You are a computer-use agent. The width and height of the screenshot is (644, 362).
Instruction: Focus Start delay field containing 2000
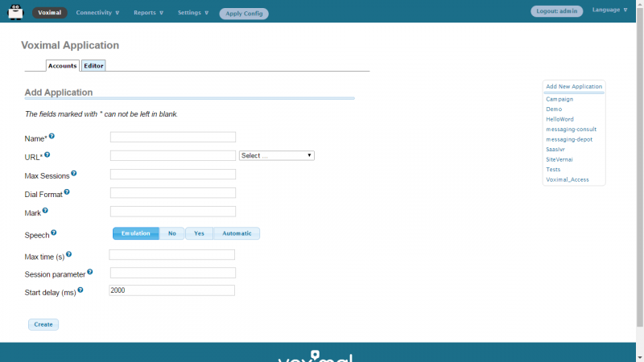coord(171,290)
